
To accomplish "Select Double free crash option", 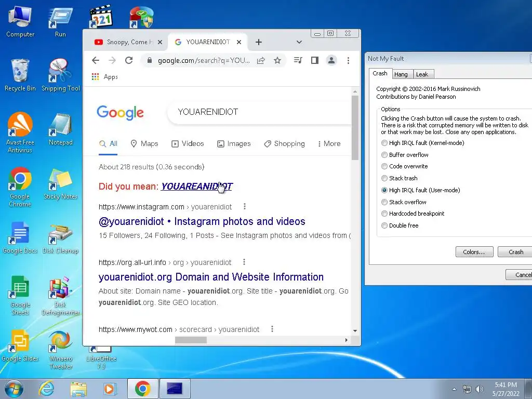I will click(400, 225).
